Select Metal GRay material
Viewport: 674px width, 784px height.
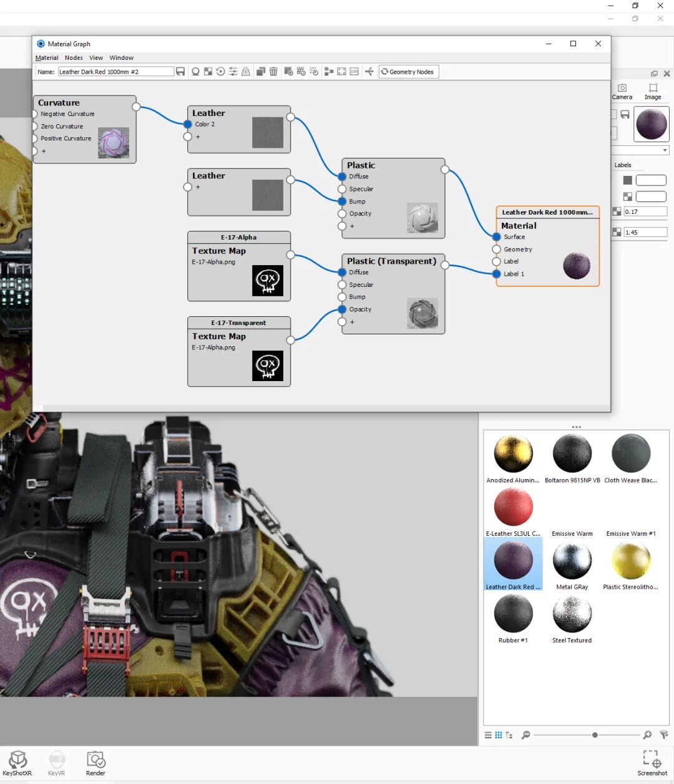pos(572,560)
